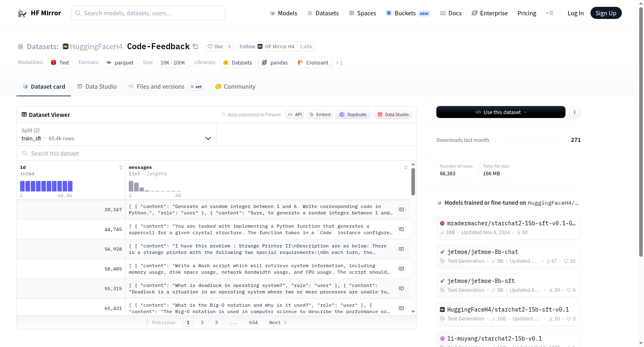Click the Text modality tag
Viewport: 644px width, 347px height.
point(60,62)
